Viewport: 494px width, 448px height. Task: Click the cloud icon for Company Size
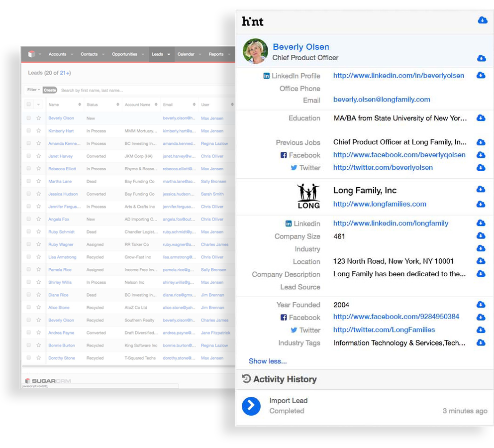pyautogui.click(x=481, y=236)
